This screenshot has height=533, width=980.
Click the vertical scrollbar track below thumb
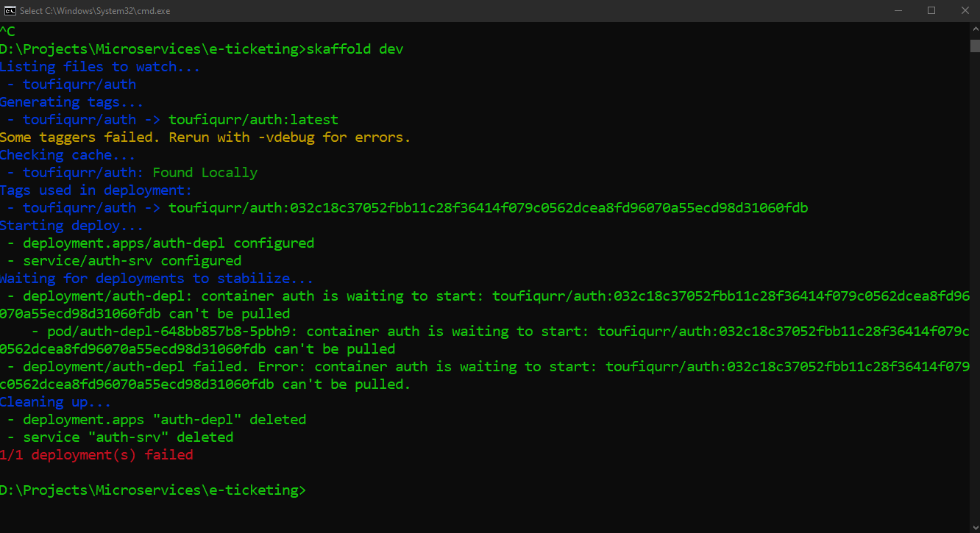click(x=974, y=287)
